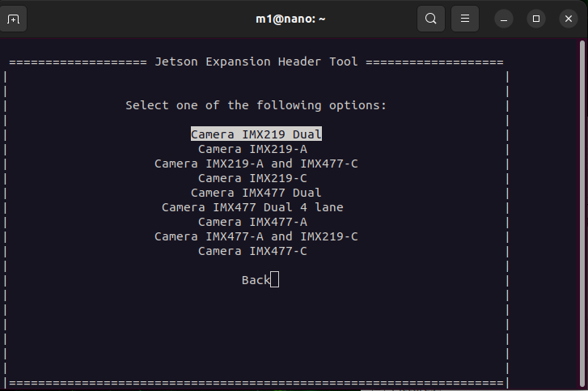Screen dimensions: 588x391
Task: Select Camera IMX219-A and IMX477-C
Action: tap(256, 164)
